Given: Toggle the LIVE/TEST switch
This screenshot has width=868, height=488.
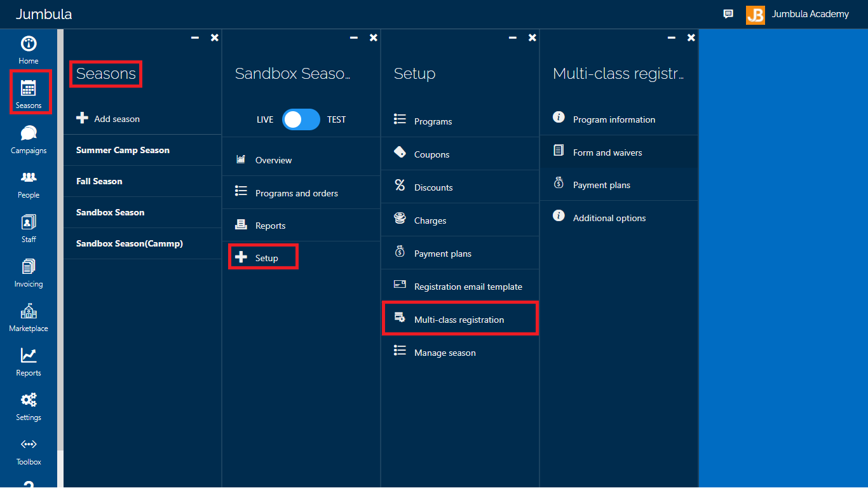Looking at the screenshot, I should point(301,119).
